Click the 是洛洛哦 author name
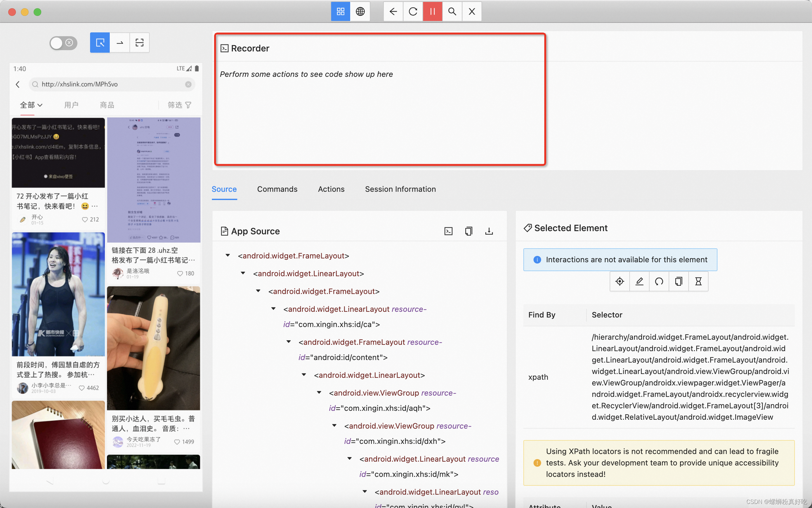This screenshot has height=508, width=812. tap(138, 271)
